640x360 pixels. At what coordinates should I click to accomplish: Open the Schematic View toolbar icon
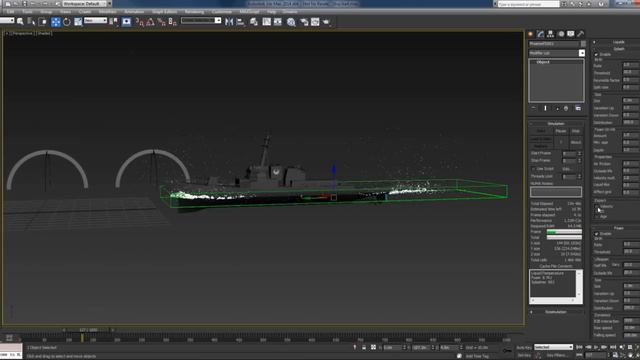tap(278, 22)
